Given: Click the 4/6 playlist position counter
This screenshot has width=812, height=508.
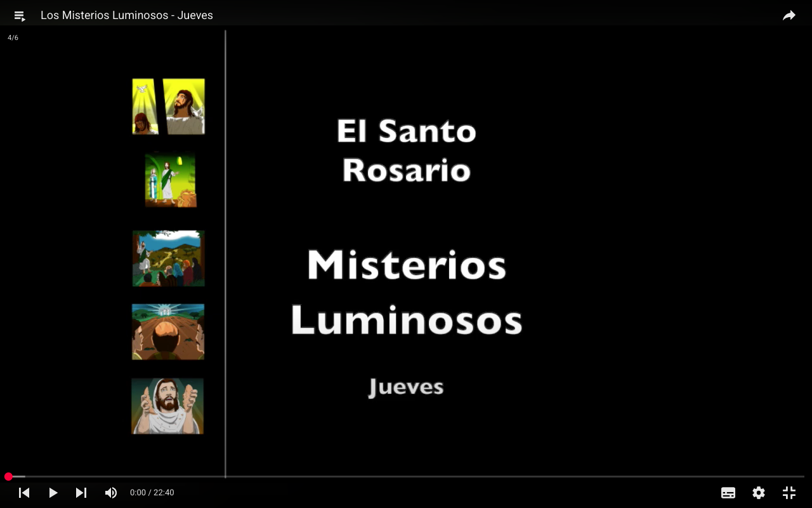Looking at the screenshot, I should 13,38.
